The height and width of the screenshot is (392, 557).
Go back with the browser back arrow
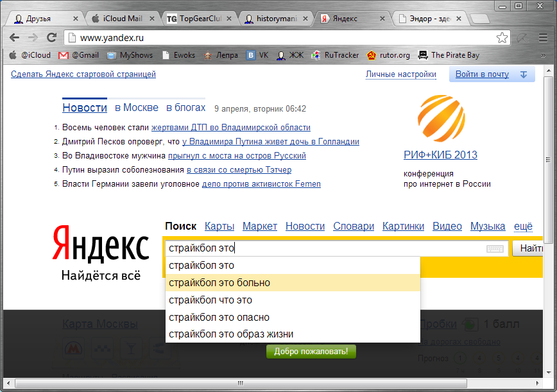click(x=15, y=37)
